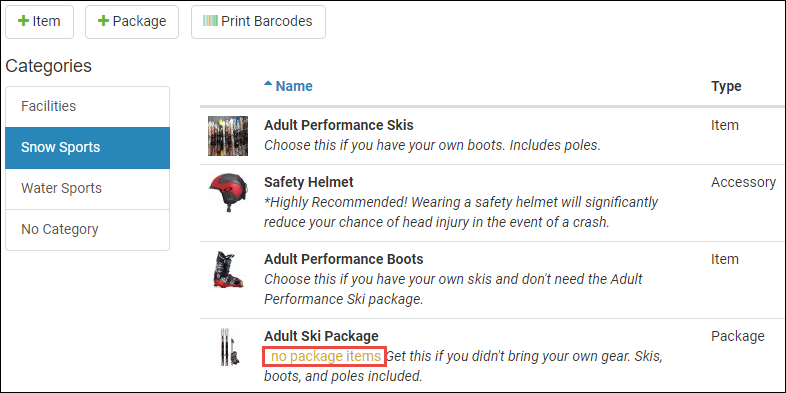Sort the list by Name column
The height and width of the screenshot is (393, 786).
294,86
